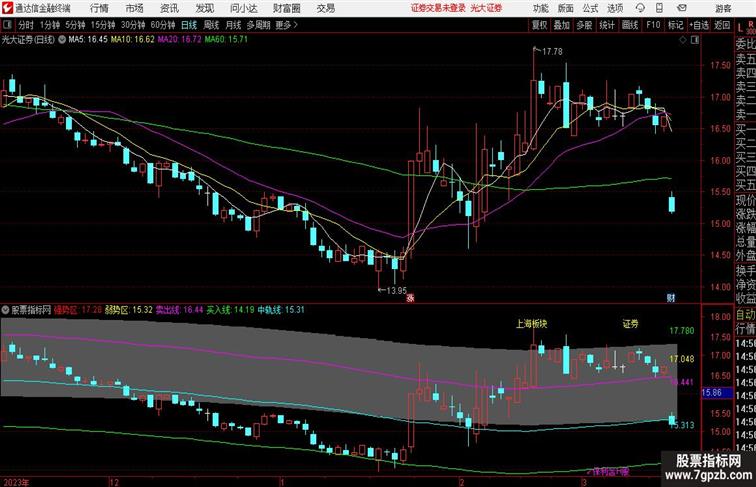Click the round icon before 股票指标网 indicator
Image resolution: width=756 pixels, height=487 pixels.
click(6, 310)
